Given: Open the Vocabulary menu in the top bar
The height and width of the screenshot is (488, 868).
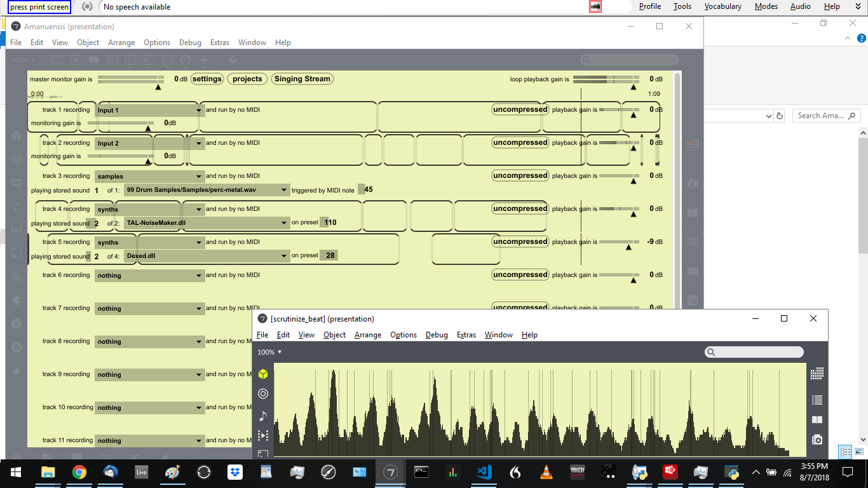Looking at the screenshot, I should coord(722,6).
